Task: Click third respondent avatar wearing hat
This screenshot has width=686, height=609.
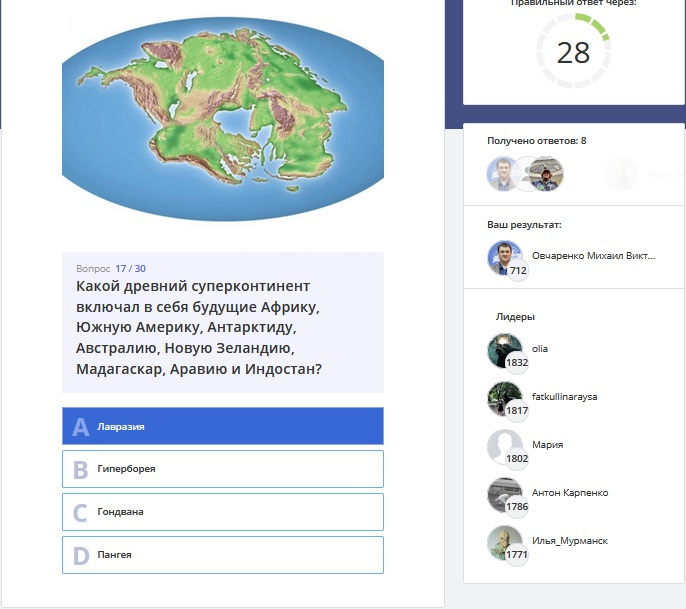Action: point(546,174)
